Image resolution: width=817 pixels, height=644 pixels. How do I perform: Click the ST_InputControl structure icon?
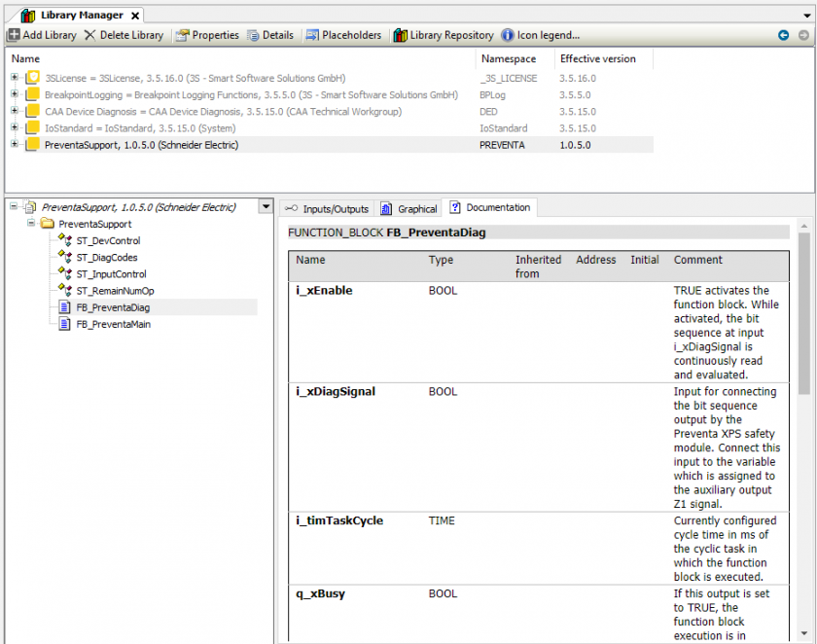[x=65, y=273]
